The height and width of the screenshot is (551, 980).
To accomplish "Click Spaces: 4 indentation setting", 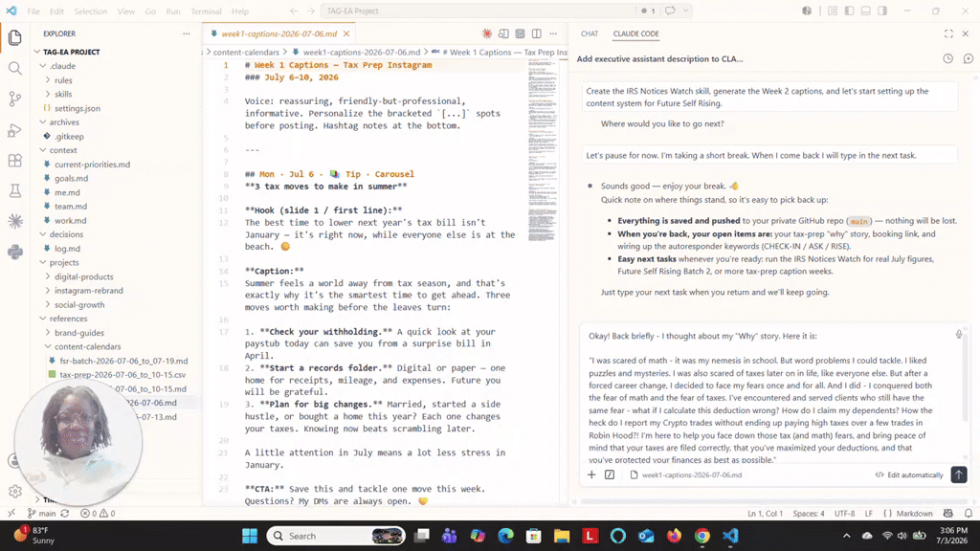I will (809, 514).
